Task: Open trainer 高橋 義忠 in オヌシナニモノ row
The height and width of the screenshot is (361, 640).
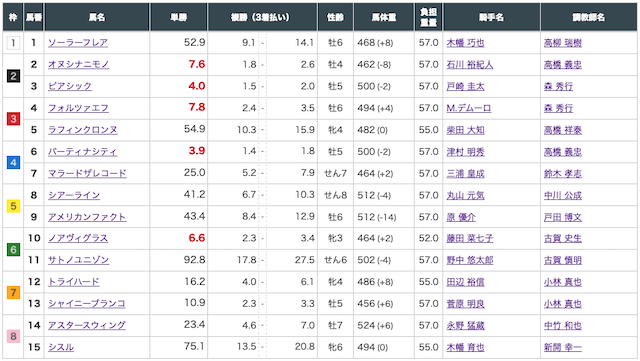Action: point(563,65)
